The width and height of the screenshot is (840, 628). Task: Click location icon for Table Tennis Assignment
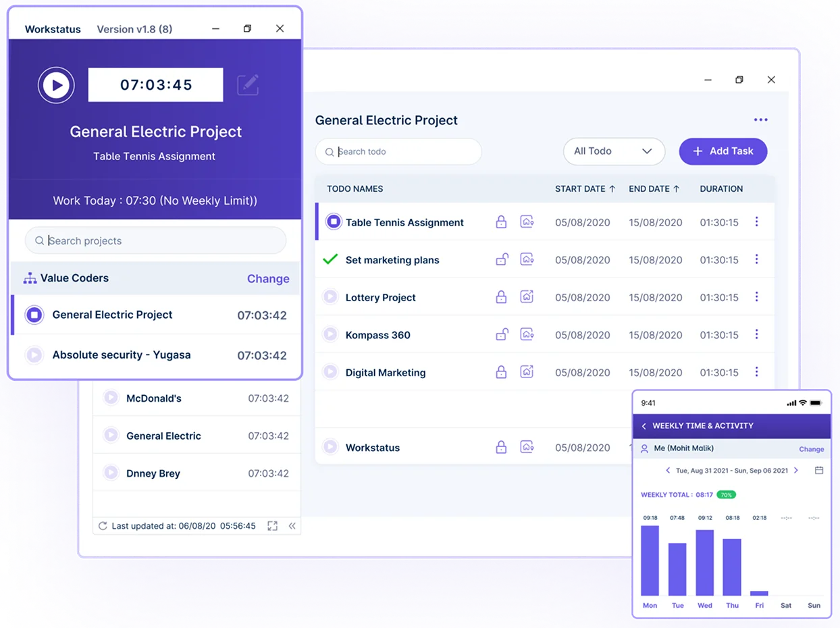click(527, 221)
